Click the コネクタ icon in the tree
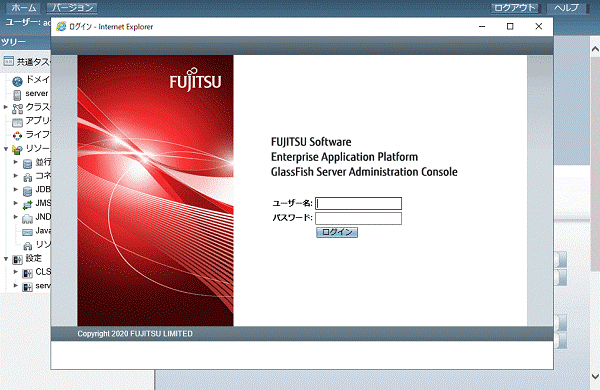Screen dimensions: 600x390 coord(28,177)
